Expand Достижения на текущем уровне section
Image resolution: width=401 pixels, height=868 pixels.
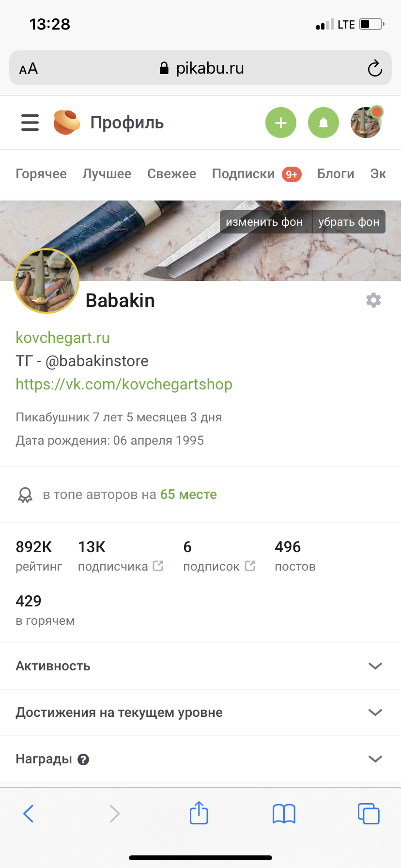200,713
